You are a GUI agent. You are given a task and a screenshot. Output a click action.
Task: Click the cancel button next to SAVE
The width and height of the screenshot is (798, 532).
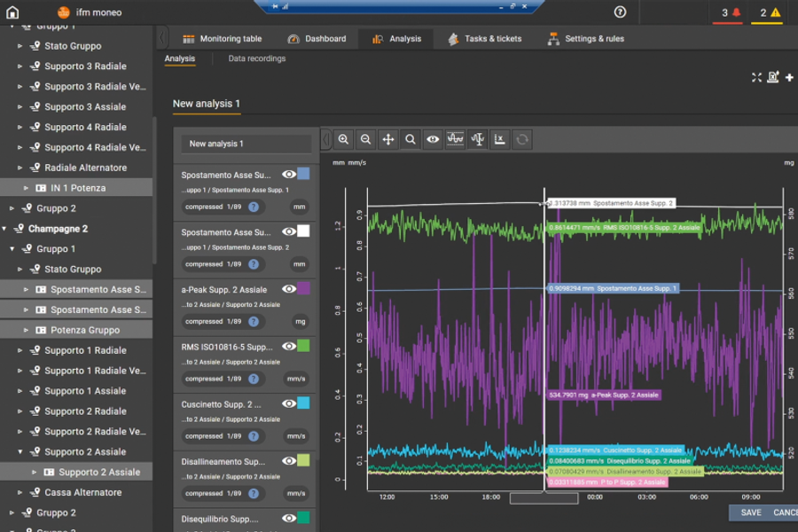(x=786, y=512)
